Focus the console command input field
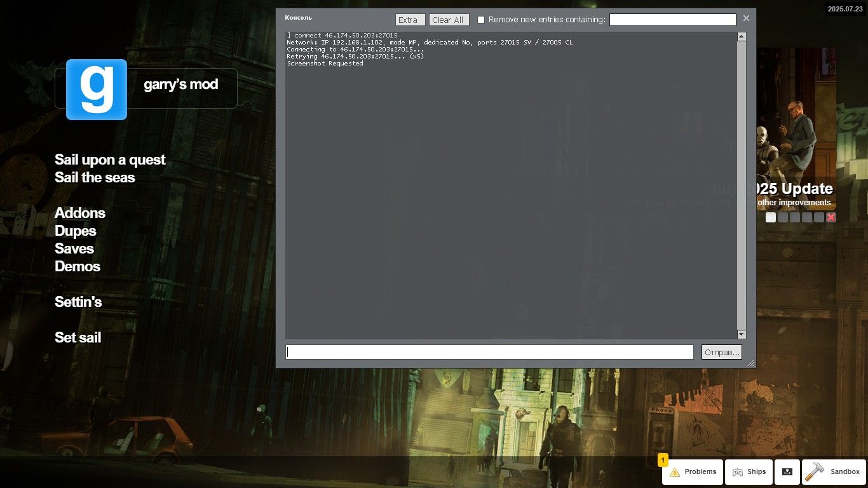The width and height of the screenshot is (868, 488). point(489,352)
